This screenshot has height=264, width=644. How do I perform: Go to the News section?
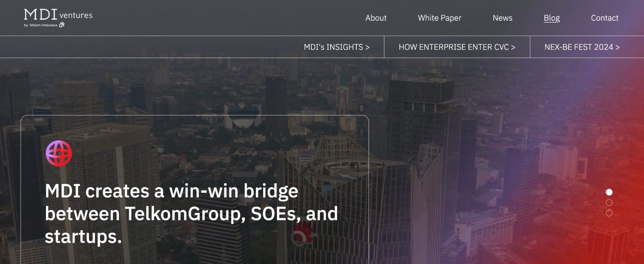pyautogui.click(x=502, y=18)
